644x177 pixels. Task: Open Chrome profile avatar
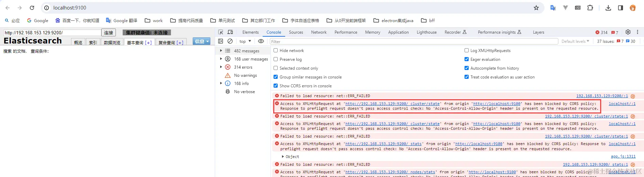pos(633,7)
